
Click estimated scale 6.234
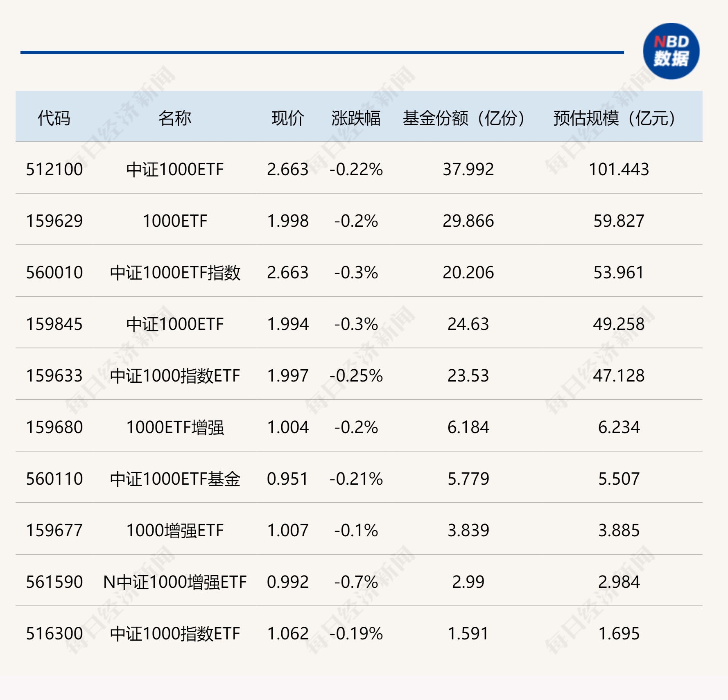point(619,427)
